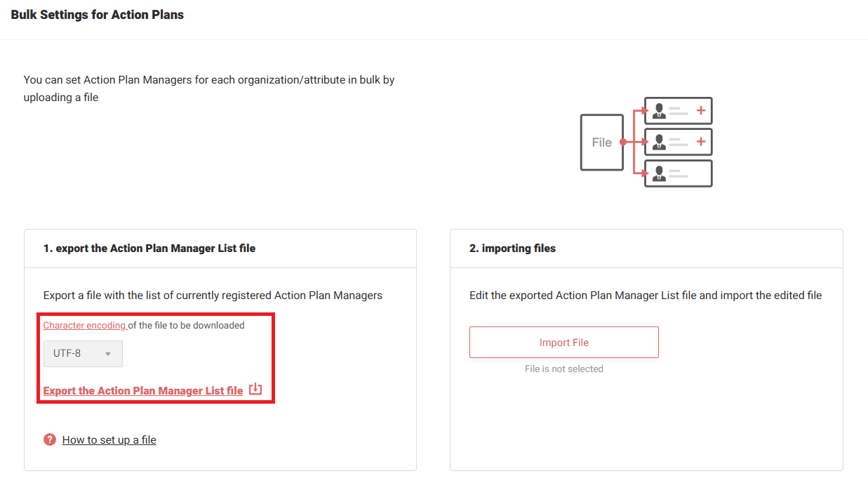868x483 pixels.
Task: Click the 'Edit the exported Action Plan Manager' instruction text
Action: point(645,296)
